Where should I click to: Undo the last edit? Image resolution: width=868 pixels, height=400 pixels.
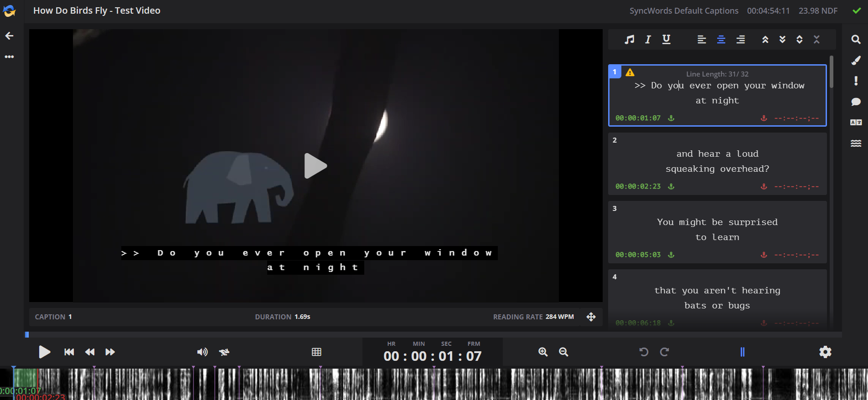point(644,352)
